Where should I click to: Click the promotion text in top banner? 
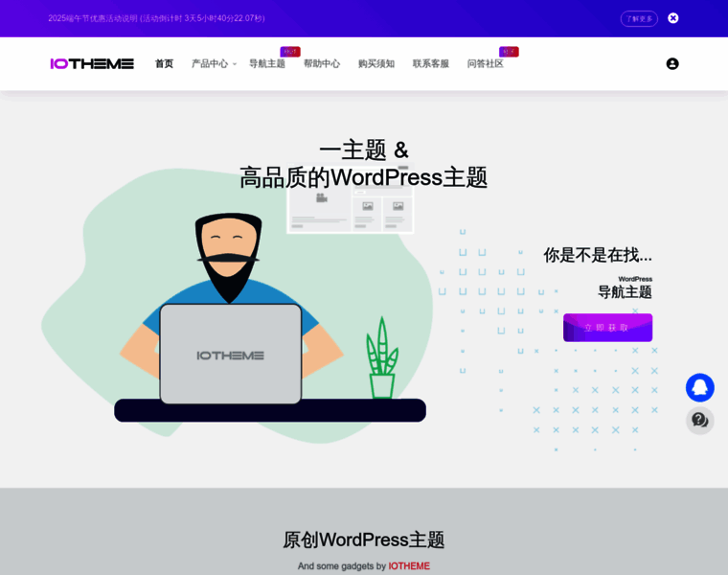(156, 18)
